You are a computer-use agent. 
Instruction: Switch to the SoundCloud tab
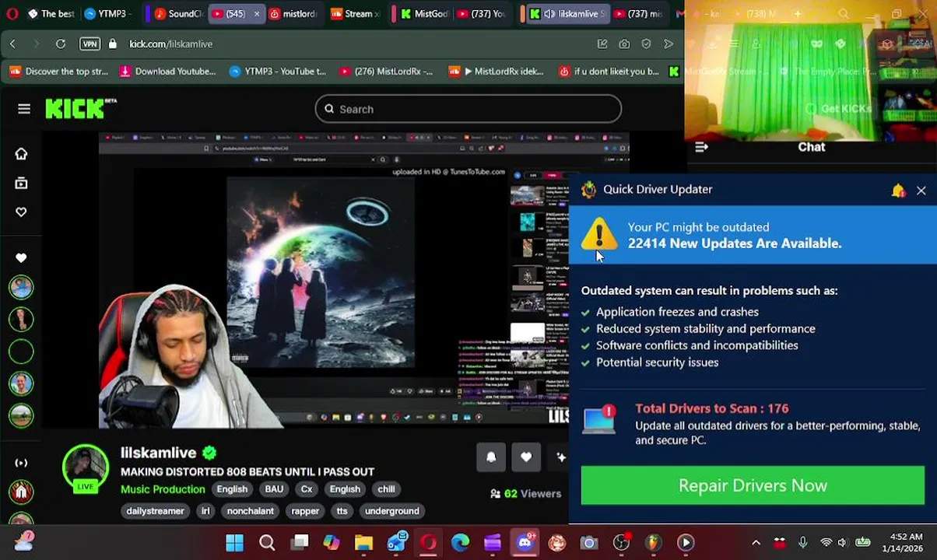click(x=177, y=14)
